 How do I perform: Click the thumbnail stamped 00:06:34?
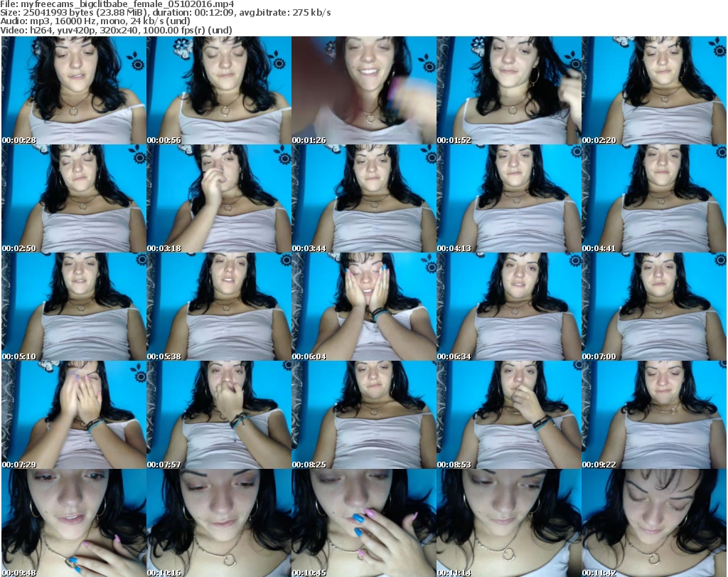[509, 307]
